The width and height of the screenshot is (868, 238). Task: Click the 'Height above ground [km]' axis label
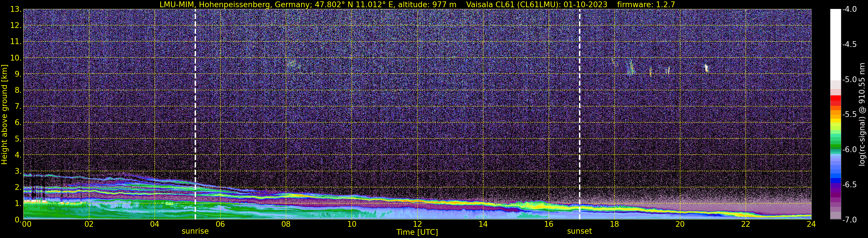pos(4,114)
